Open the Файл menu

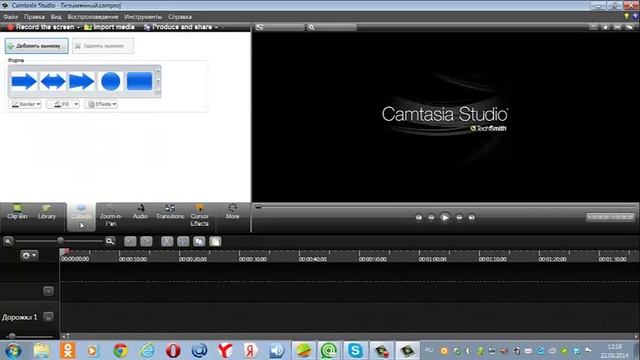click(x=10, y=17)
